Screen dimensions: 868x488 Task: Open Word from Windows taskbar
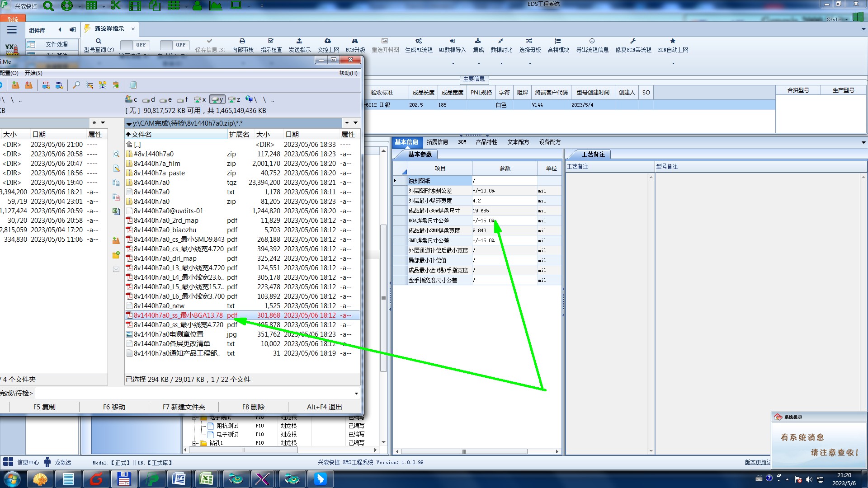point(179,479)
